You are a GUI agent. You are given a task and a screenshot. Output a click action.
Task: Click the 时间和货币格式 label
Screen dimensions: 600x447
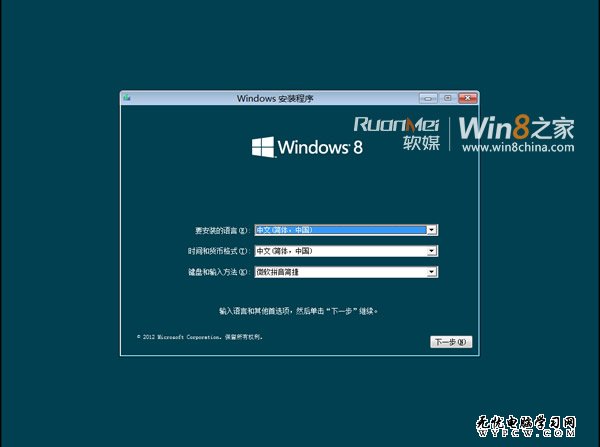pyautogui.click(x=218, y=251)
